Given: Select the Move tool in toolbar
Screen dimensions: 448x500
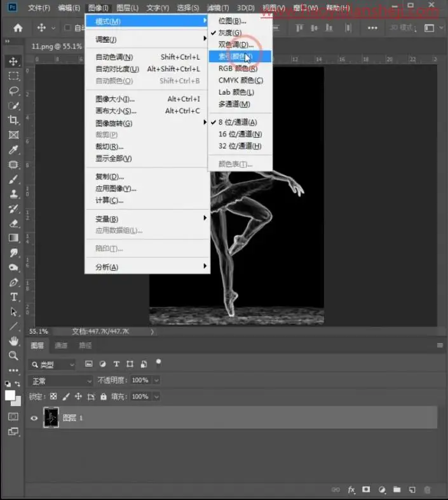Looking at the screenshot, I should tap(13, 61).
